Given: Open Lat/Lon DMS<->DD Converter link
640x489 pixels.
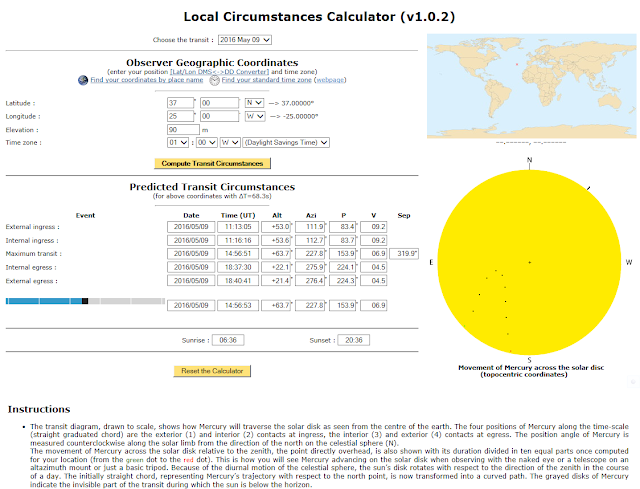Looking at the screenshot, I should [220, 72].
